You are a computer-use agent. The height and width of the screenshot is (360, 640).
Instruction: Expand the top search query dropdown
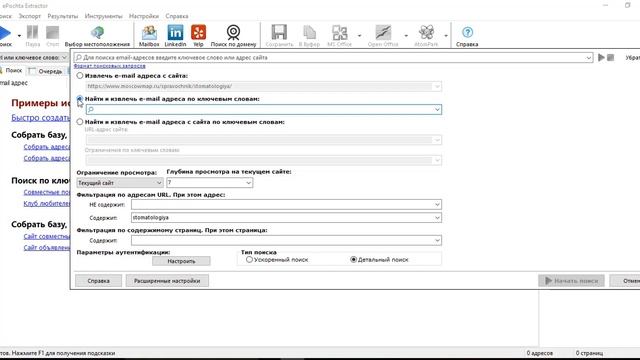click(589, 58)
